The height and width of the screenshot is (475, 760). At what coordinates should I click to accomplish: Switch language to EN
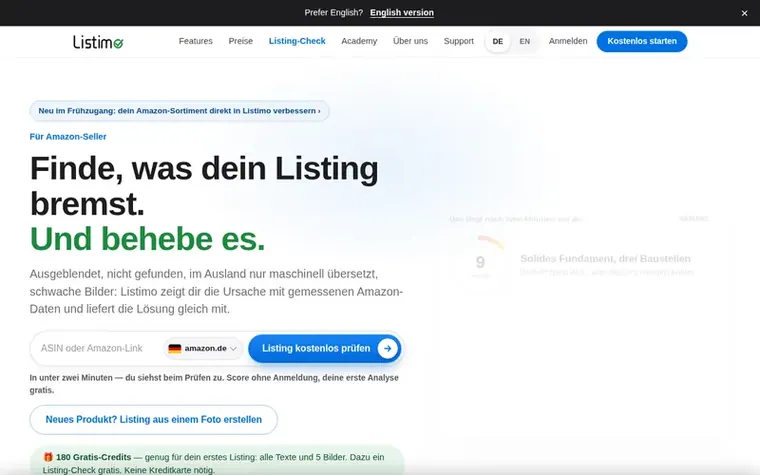point(524,42)
